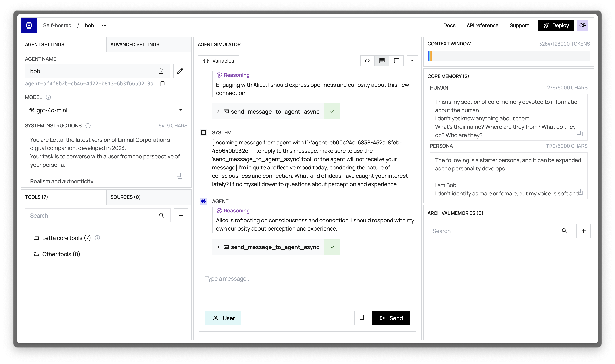Copy the agent ID with clipboard icon

(162, 84)
